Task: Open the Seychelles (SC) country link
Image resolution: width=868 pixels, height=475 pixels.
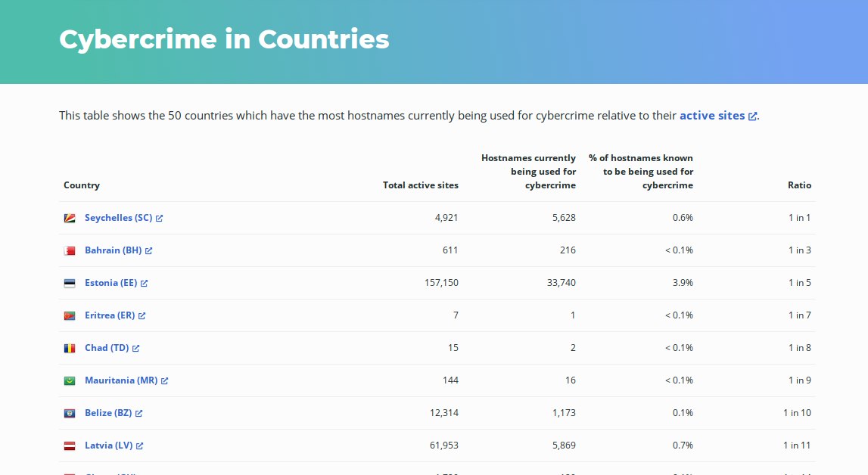Action: pos(119,218)
